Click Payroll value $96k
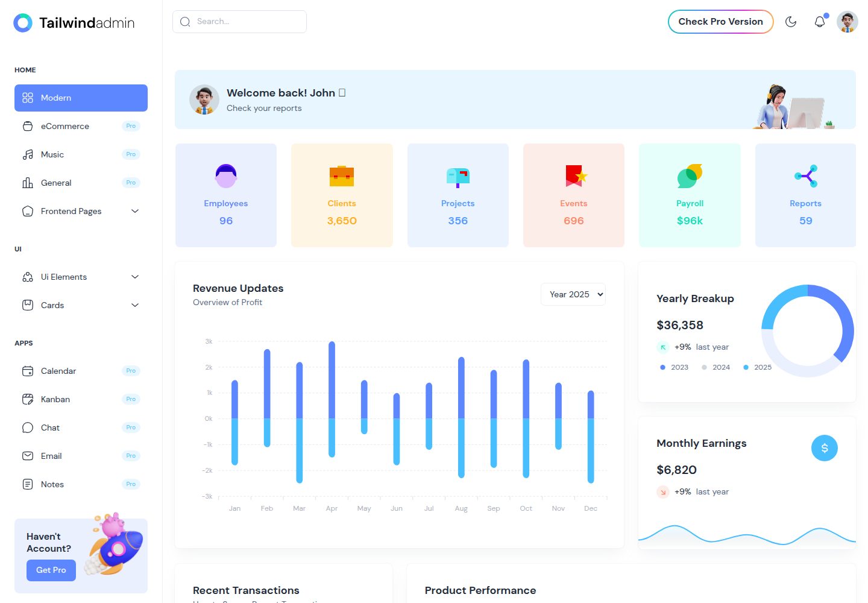The width and height of the screenshot is (868, 603). click(x=690, y=221)
